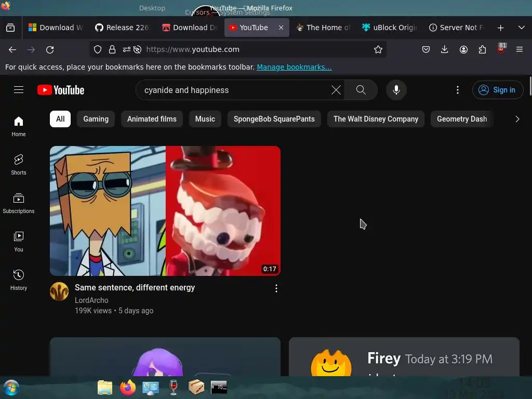Image resolution: width=532 pixels, height=399 pixels.
Task: Open LordArcho channel avatar
Action: (x=59, y=291)
